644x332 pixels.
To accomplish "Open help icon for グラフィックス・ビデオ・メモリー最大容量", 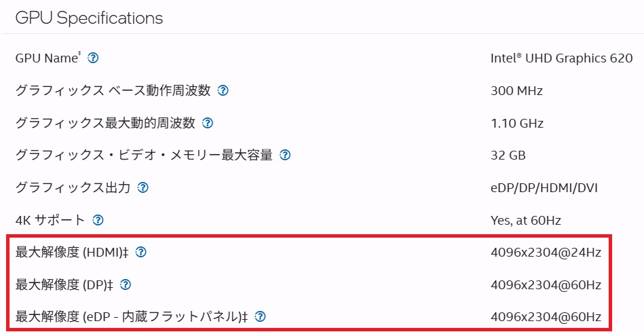I will (285, 155).
